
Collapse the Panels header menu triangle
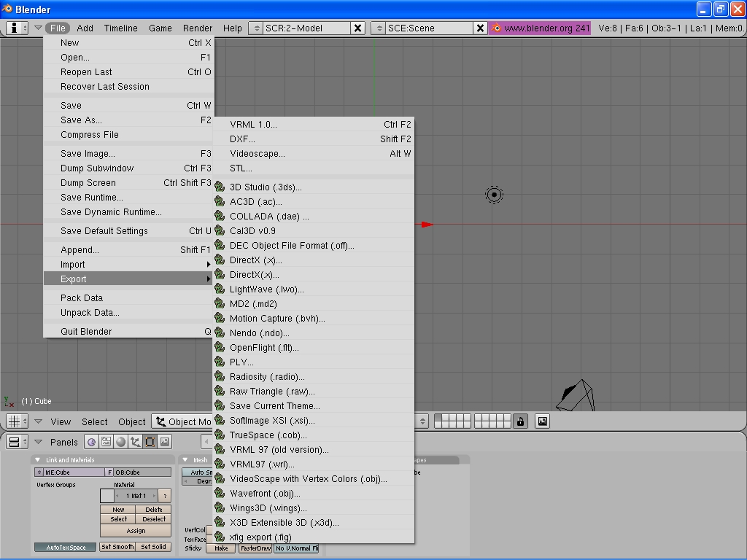(39, 441)
